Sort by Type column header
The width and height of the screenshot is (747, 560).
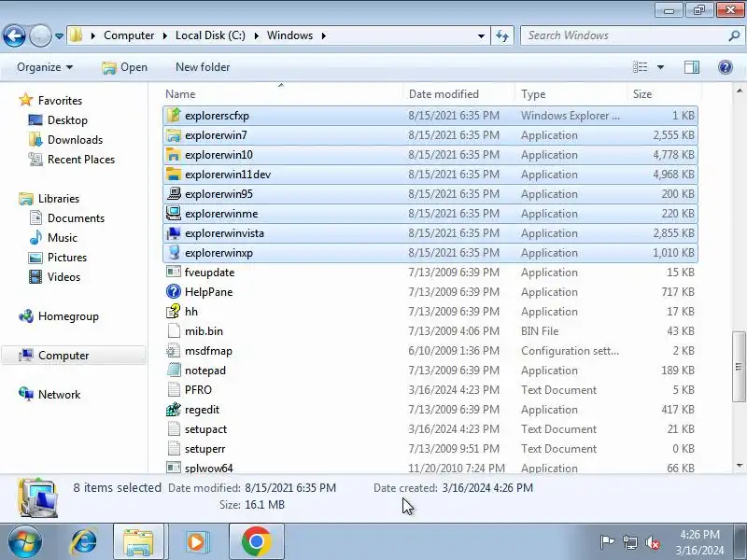[x=533, y=94]
